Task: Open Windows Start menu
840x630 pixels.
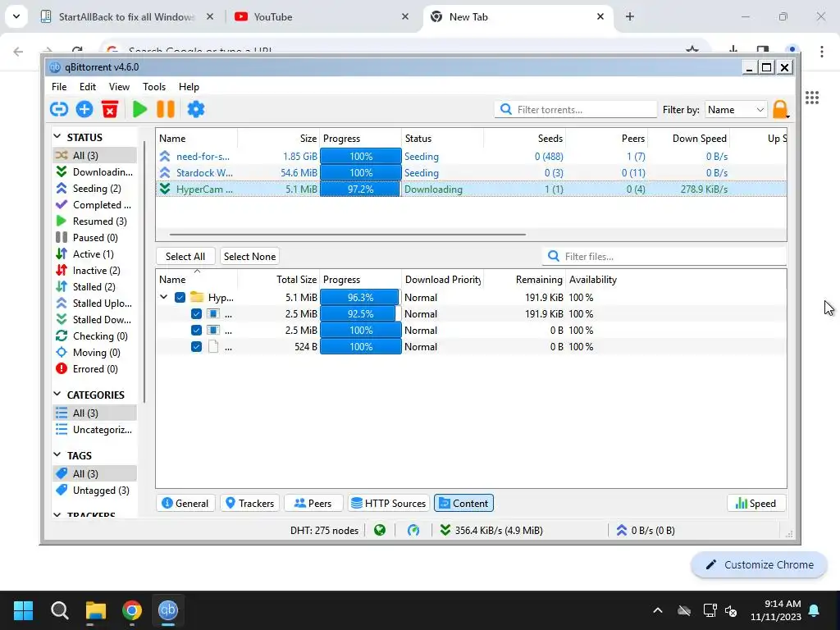Action: point(23,610)
